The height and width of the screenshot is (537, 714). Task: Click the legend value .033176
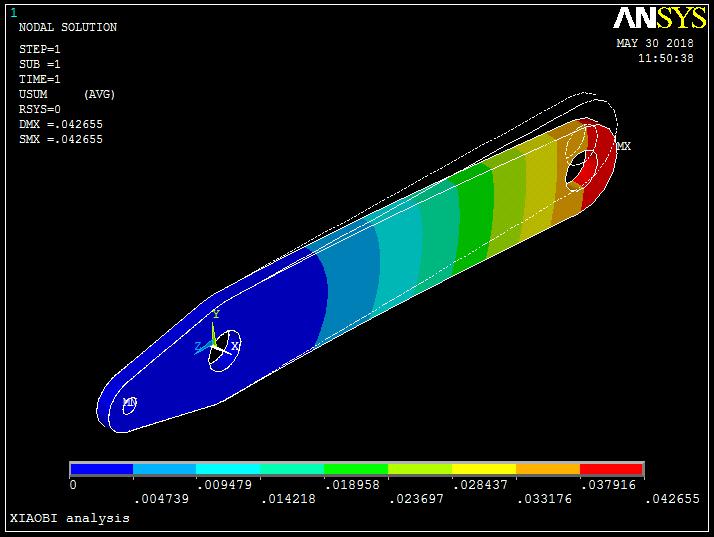pos(544,499)
